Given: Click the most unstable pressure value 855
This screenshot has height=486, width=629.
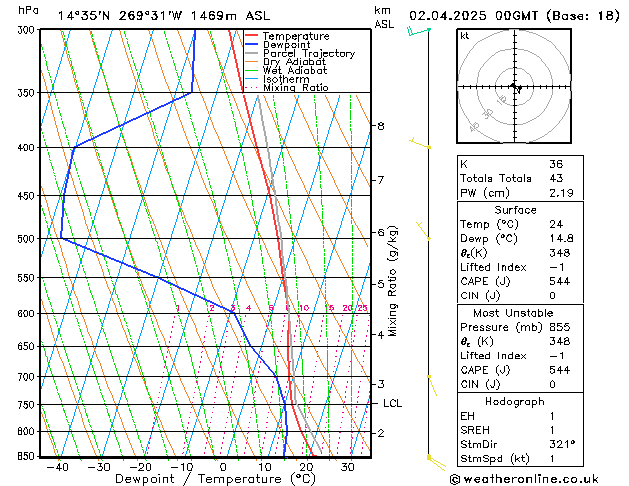Looking at the screenshot, I should pos(560,327).
